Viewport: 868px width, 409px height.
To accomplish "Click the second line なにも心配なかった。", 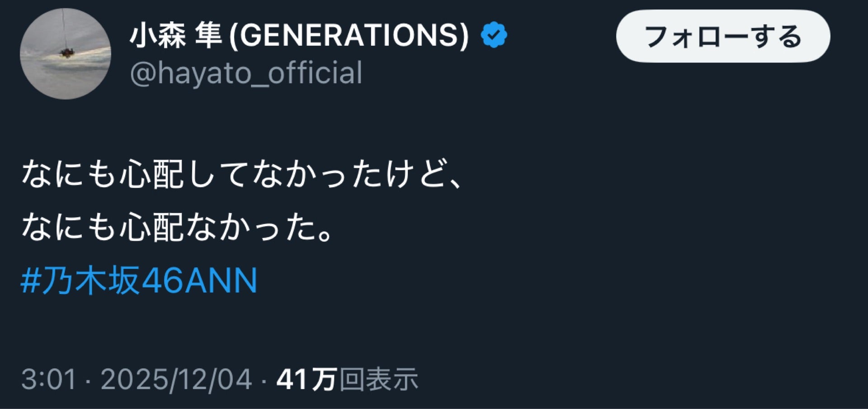I will [x=179, y=227].
